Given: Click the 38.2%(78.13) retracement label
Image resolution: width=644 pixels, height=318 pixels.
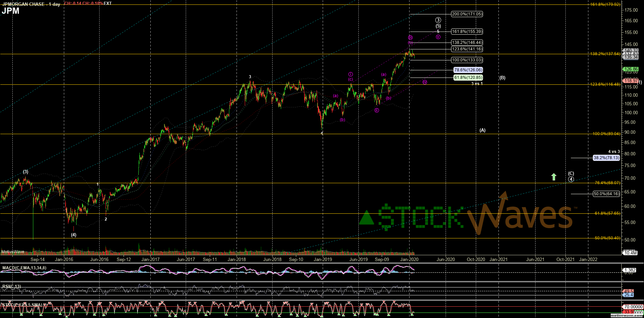Looking at the screenshot, I should point(607,158).
